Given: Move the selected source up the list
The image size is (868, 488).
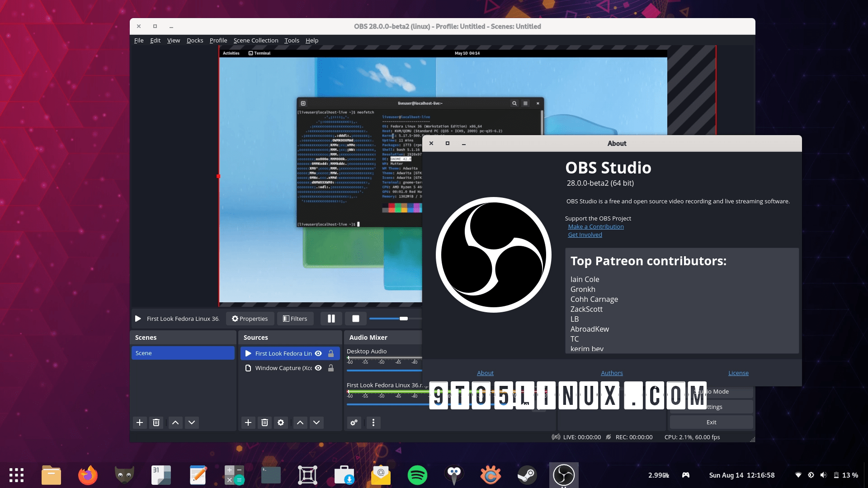Looking at the screenshot, I should coord(300,422).
